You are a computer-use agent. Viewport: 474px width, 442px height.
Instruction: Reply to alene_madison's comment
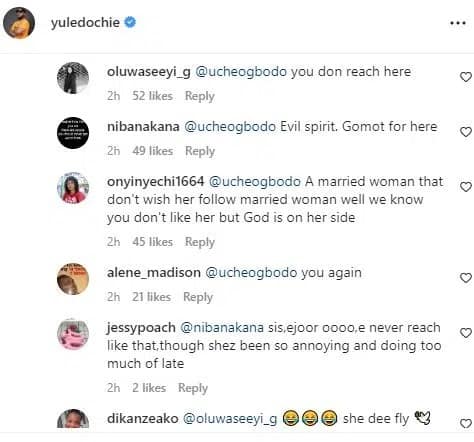pyautogui.click(x=198, y=297)
